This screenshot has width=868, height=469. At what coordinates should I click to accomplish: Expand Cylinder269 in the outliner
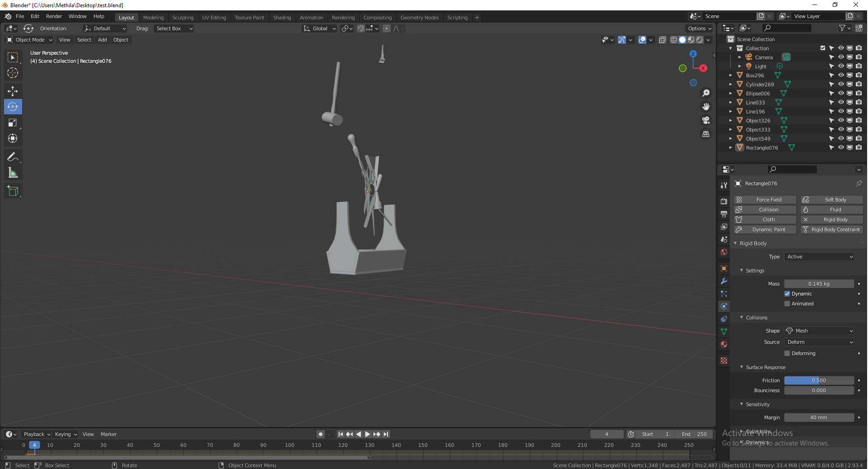pyautogui.click(x=730, y=84)
